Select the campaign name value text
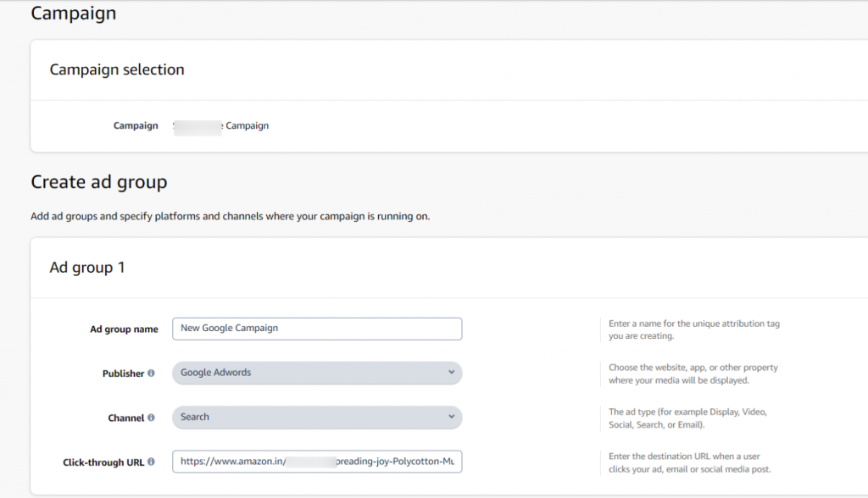 coord(221,126)
